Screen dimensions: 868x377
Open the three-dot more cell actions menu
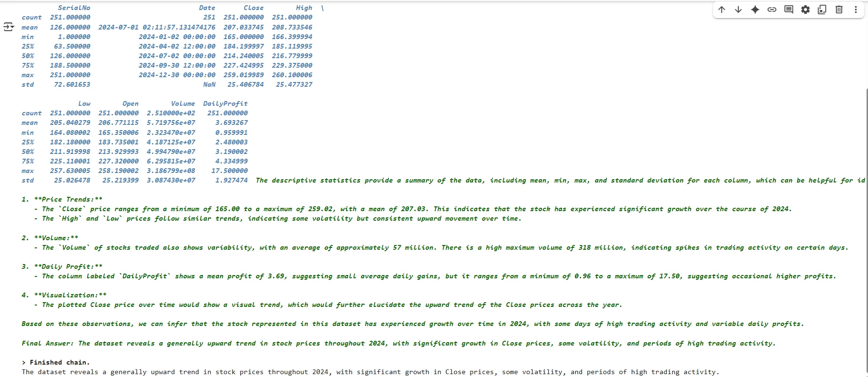point(856,10)
